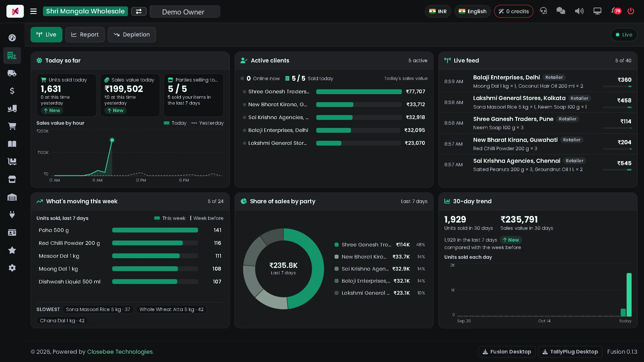Viewport: 644px width, 362px height.
Task: Click the 0 credits button
Action: pos(514,11)
